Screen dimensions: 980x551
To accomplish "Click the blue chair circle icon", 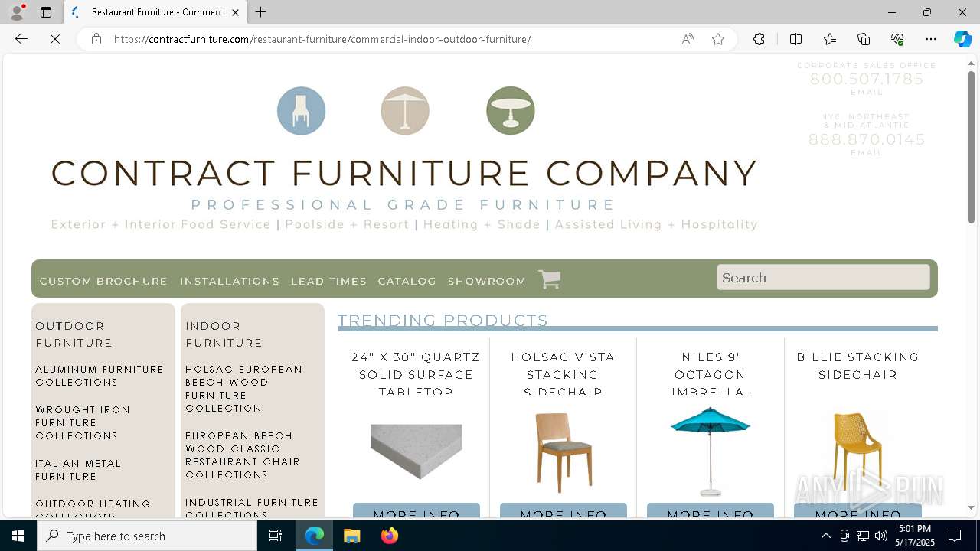I will click(x=301, y=111).
